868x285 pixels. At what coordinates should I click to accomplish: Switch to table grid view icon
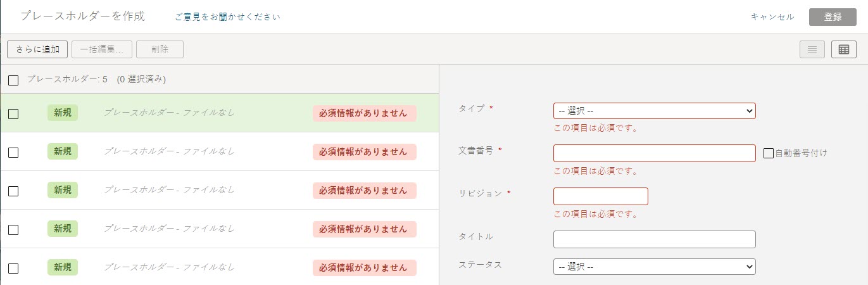pos(844,49)
